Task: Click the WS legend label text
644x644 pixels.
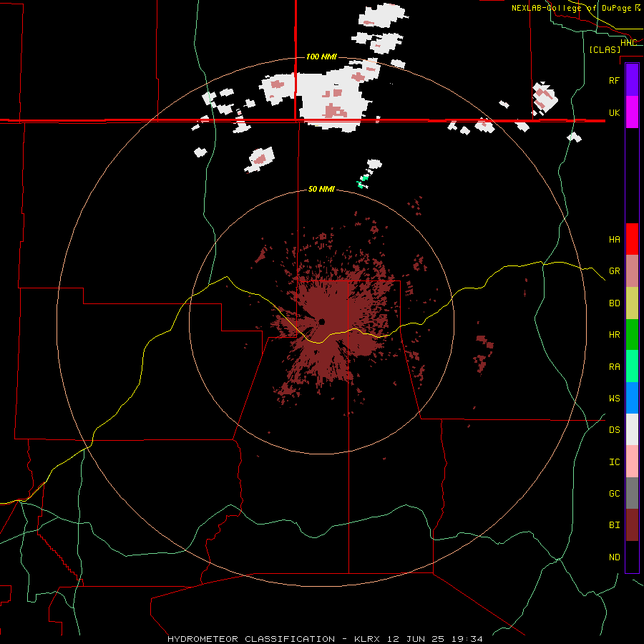Action: 614,399
